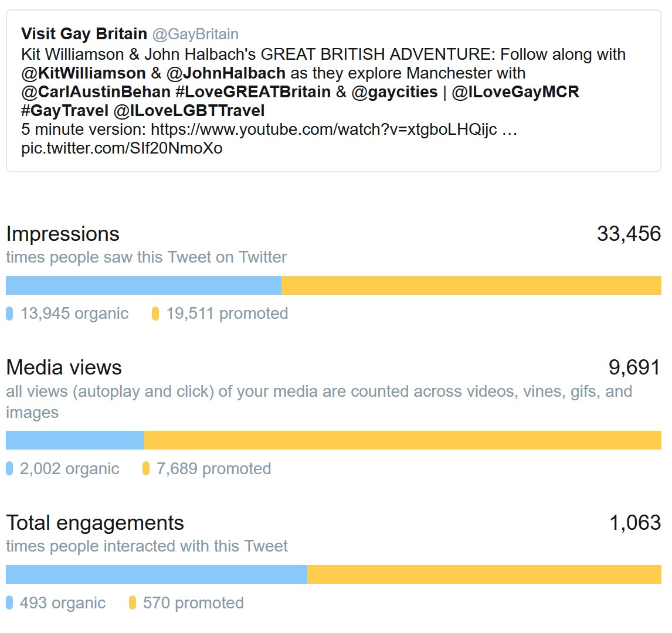The image size is (672, 633).
Task: Open the @ILoveLGBTTravel mention
Action: pyautogui.click(x=189, y=111)
